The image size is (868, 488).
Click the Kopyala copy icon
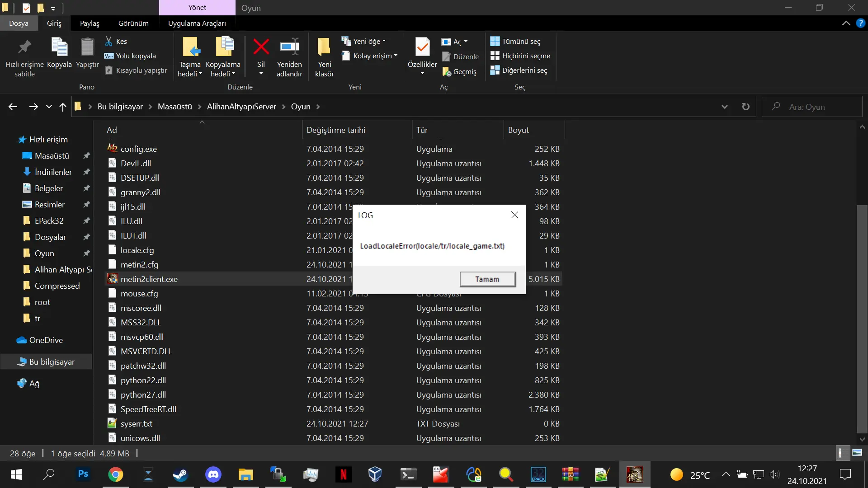point(59,47)
